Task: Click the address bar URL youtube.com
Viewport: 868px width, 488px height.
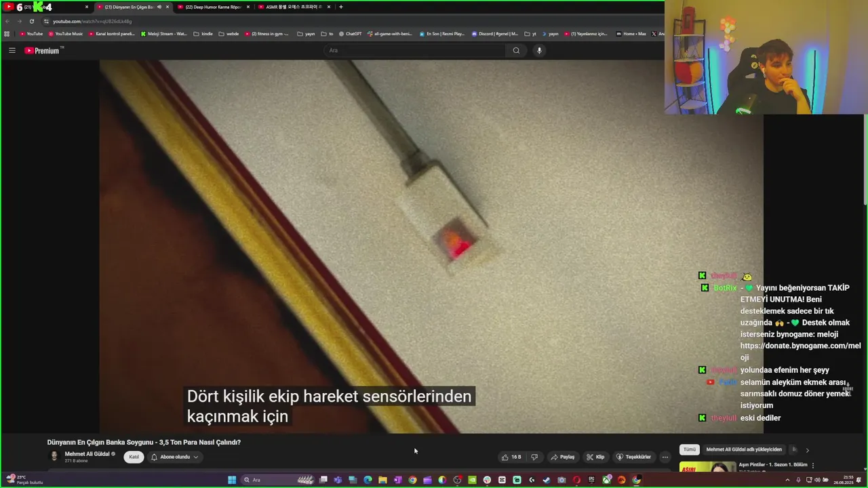Action: click(92, 21)
